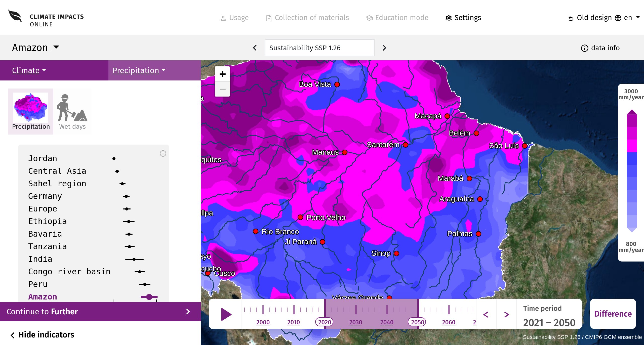Open the Precipitation category dropdown
Screen dimensions: 644x345
[139, 70]
